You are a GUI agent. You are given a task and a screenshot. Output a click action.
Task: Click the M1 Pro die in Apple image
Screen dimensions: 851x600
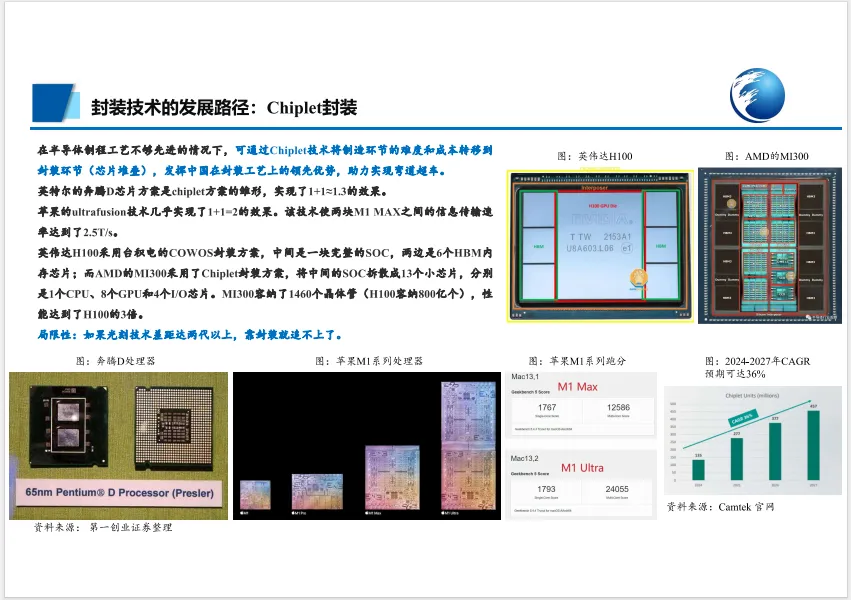pyautogui.click(x=317, y=491)
